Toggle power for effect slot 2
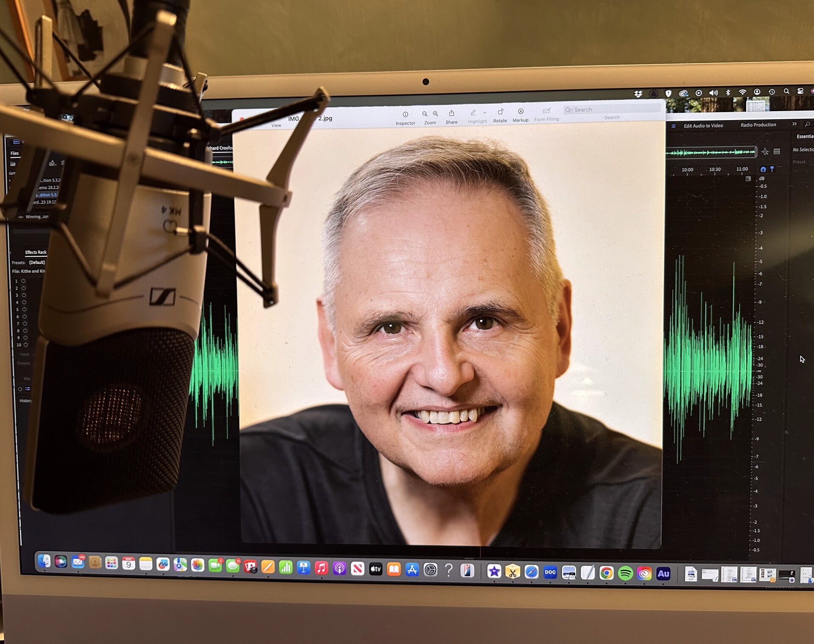This screenshot has width=814, height=644. (x=24, y=288)
